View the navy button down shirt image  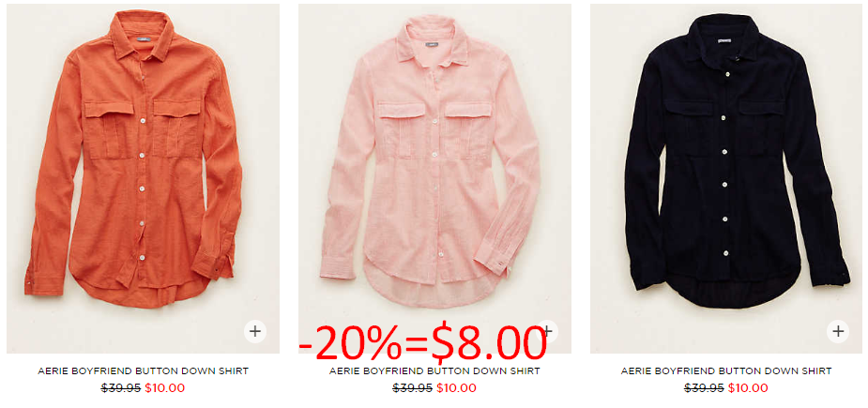point(727,178)
